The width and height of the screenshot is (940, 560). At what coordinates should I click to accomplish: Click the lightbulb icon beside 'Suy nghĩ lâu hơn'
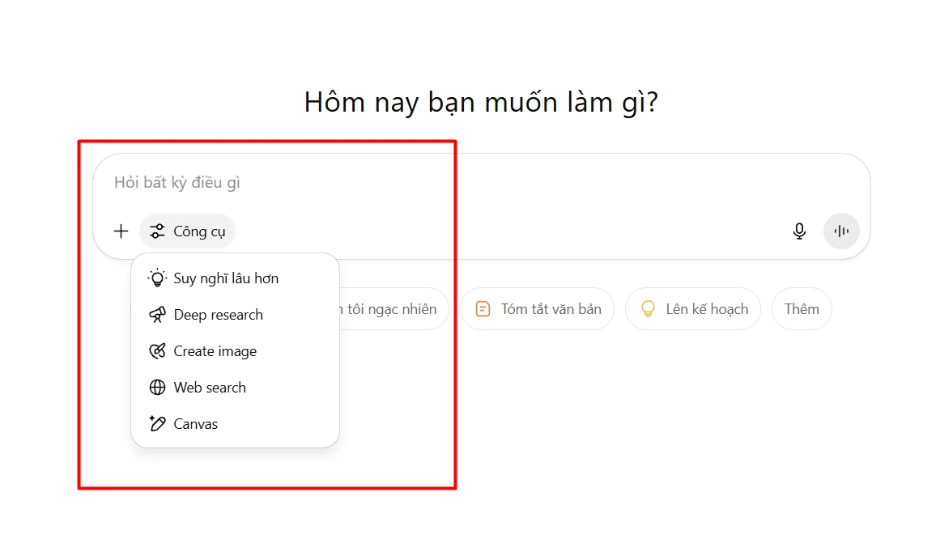point(157,278)
